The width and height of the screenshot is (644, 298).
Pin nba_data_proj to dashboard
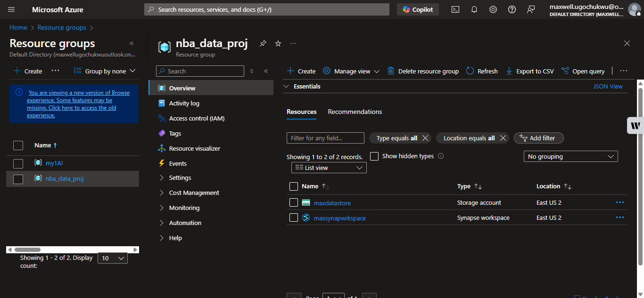coord(263,43)
